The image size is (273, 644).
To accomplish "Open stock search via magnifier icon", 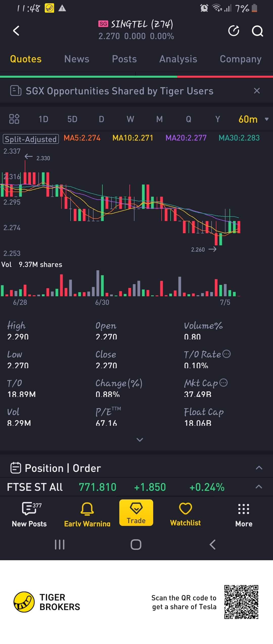I will [x=257, y=31].
